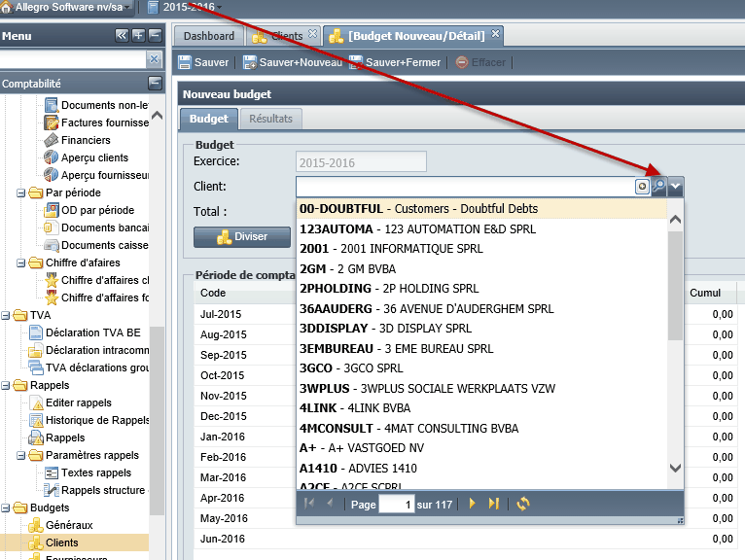Go to next page of client list
The height and width of the screenshot is (560, 745).
point(472,504)
